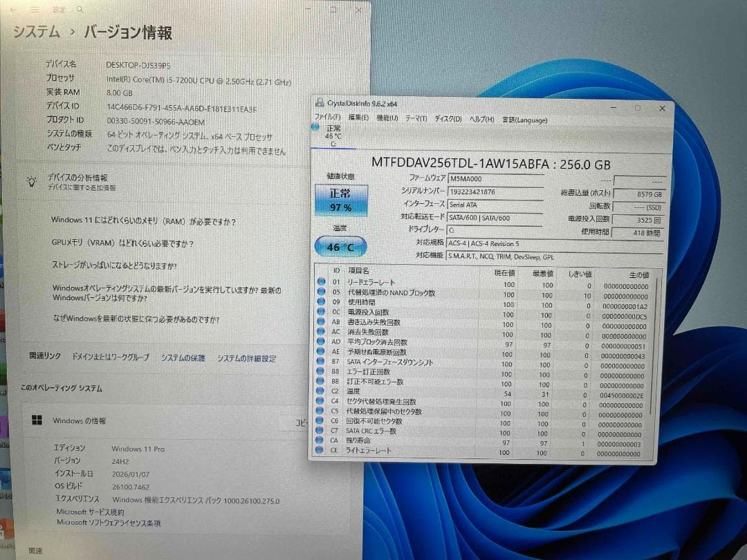Open the ヘルプ(H) menu

pos(481,120)
